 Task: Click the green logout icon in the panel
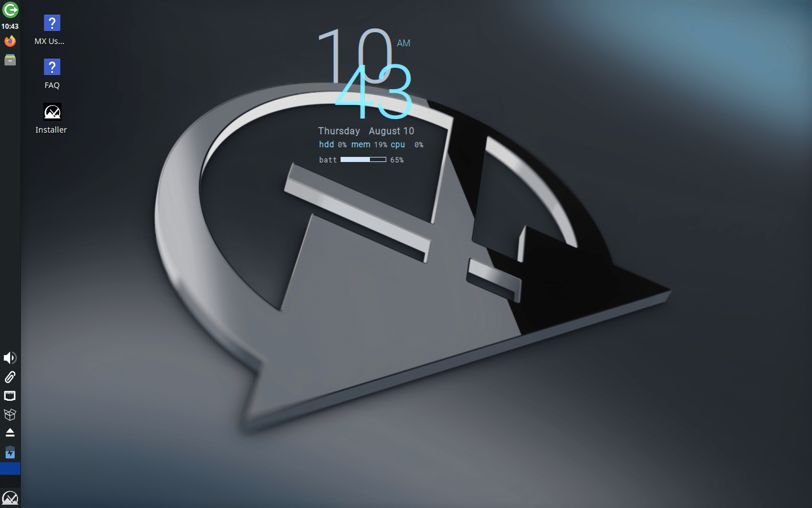10,10
